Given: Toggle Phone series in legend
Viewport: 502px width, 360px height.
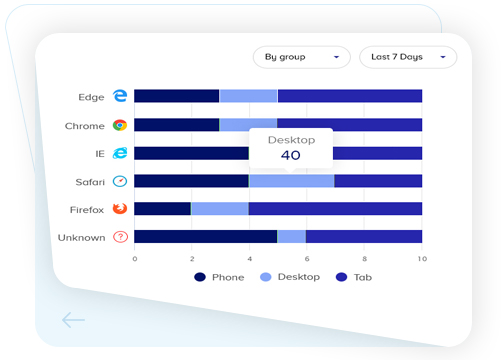Looking at the screenshot, I should click(219, 277).
